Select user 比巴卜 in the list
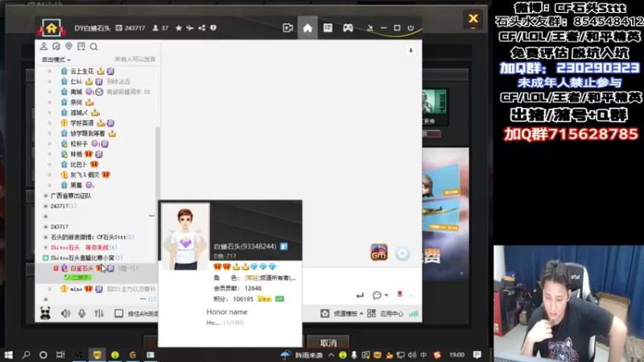Screen dimensions: 644x362 click(x=79, y=165)
